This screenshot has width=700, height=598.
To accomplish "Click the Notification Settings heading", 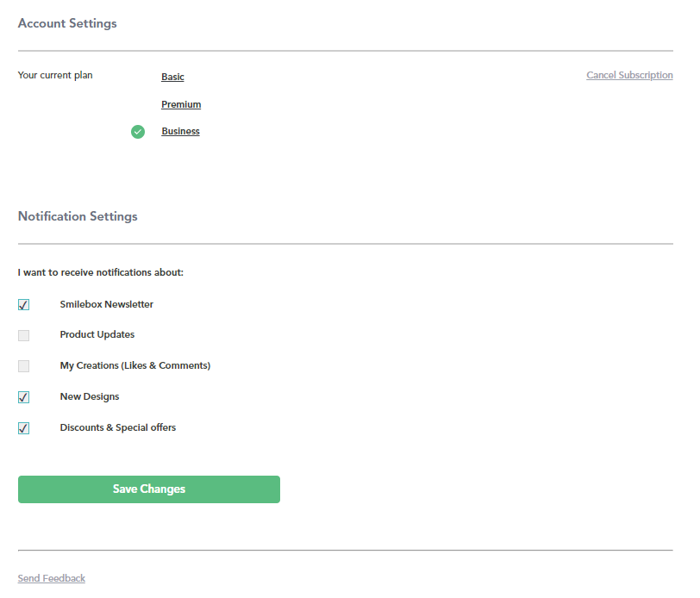I will tap(78, 216).
